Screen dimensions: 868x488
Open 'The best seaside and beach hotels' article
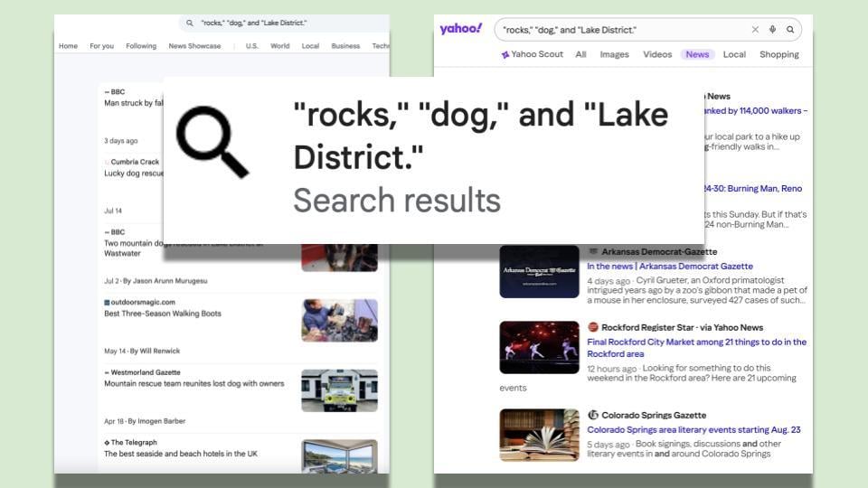[181, 454]
